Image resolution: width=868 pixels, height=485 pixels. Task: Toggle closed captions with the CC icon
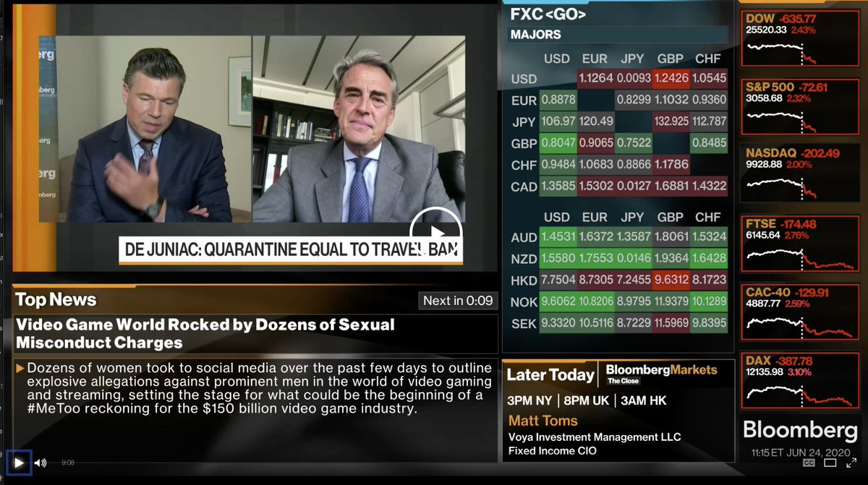(809, 463)
